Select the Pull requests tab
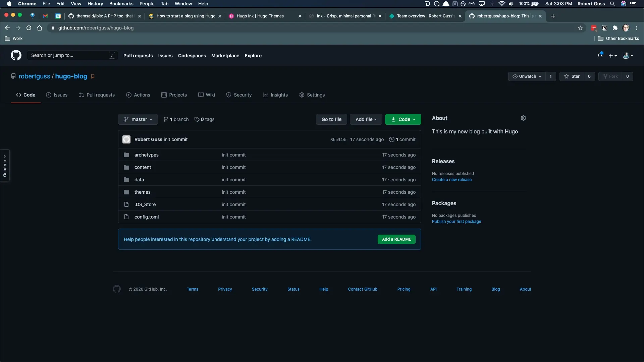Screen dimensions: 644x362 point(96,95)
